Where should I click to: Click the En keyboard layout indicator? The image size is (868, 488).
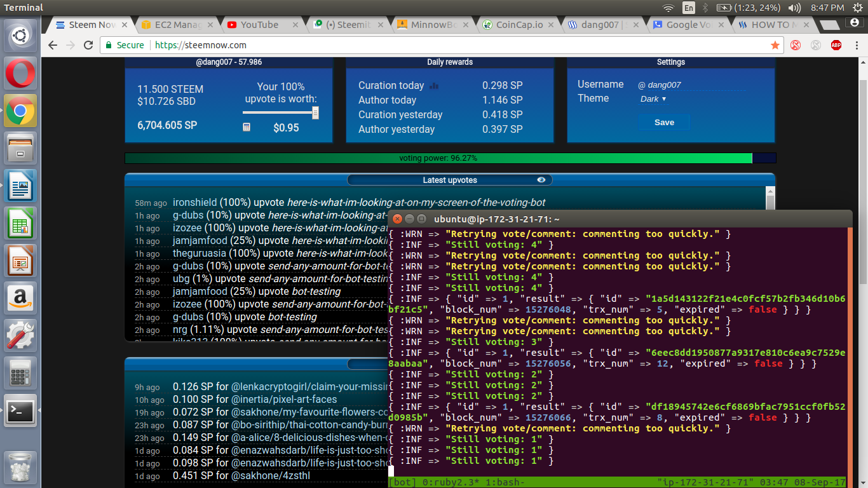[x=688, y=8]
